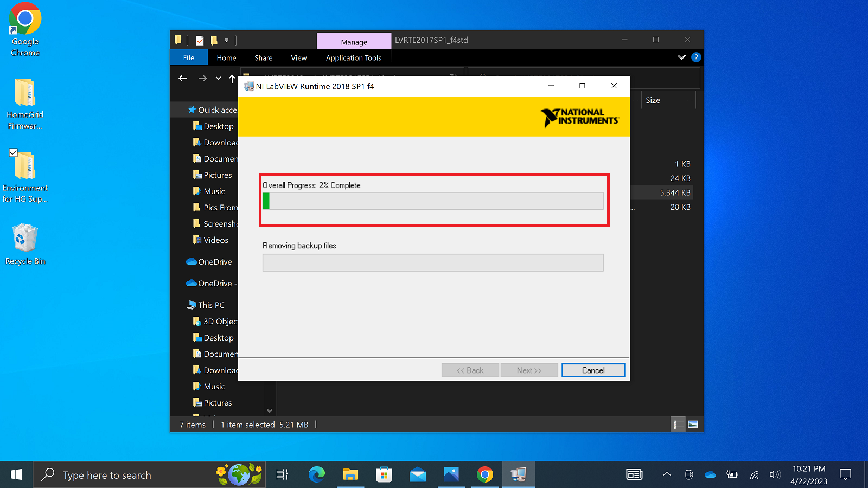Click the Overall Progress bar

[x=433, y=201]
